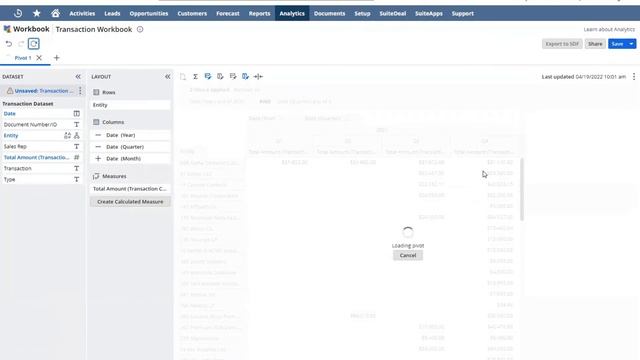Open the Shortcuts star icon
This screenshot has height=360, width=640.
(37, 13)
